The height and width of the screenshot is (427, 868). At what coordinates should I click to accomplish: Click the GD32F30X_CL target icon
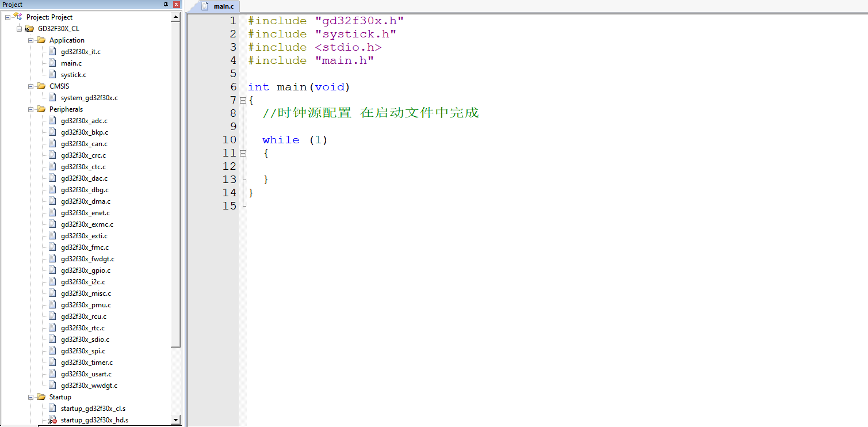29,29
